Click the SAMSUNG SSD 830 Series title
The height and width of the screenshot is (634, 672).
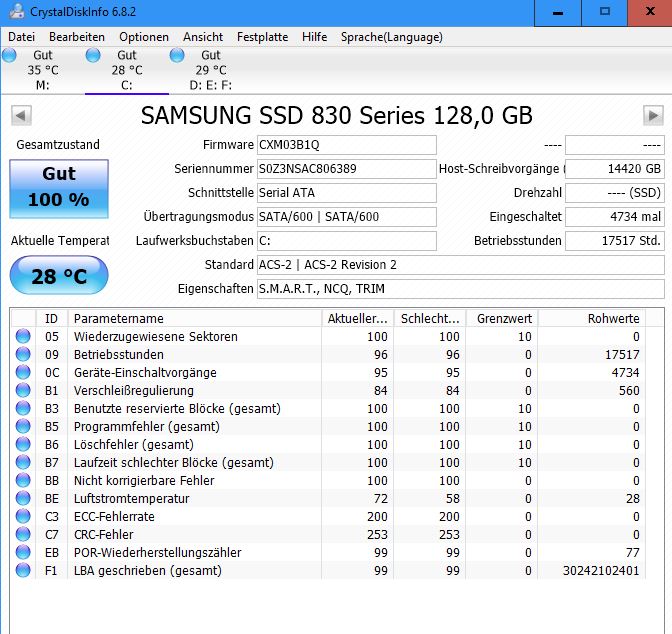(x=337, y=115)
